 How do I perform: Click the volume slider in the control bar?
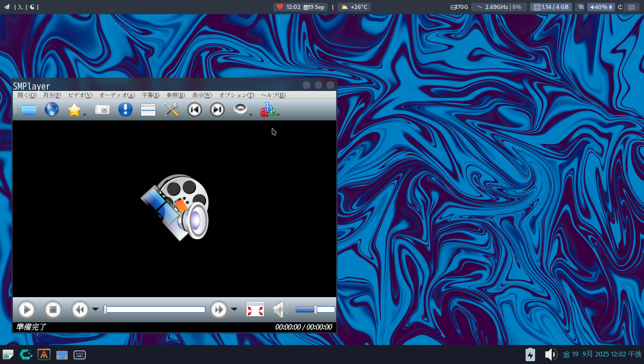(x=315, y=309)
